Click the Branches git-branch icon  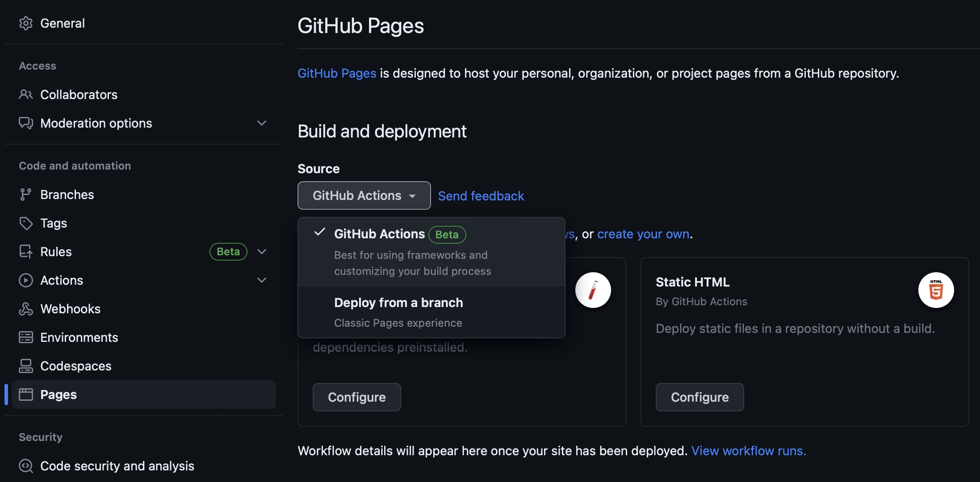tap(26, 195)
